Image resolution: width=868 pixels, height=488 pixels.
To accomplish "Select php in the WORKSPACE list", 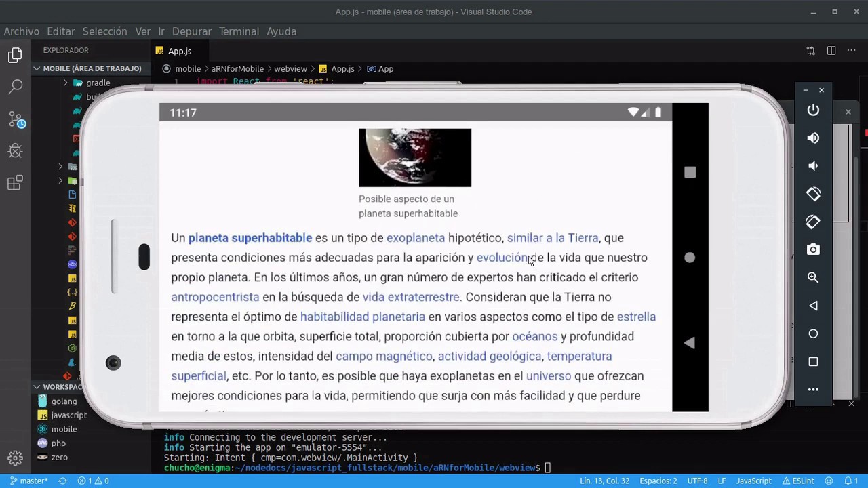I will (x=58, y=443).
